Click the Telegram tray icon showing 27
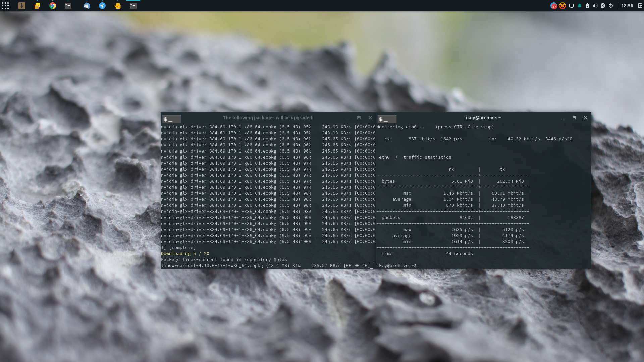Viewport: 644px width, 362px height. [554, 6]
